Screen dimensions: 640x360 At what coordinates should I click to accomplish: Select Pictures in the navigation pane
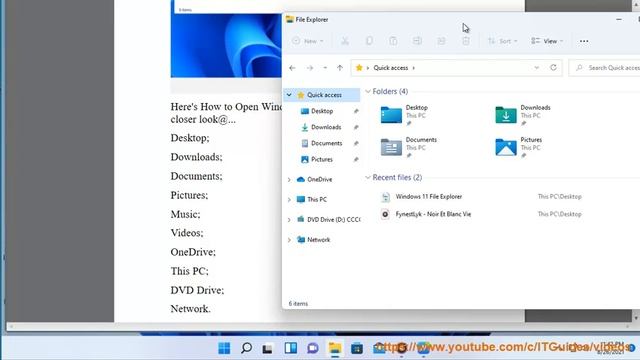(322, 160)
